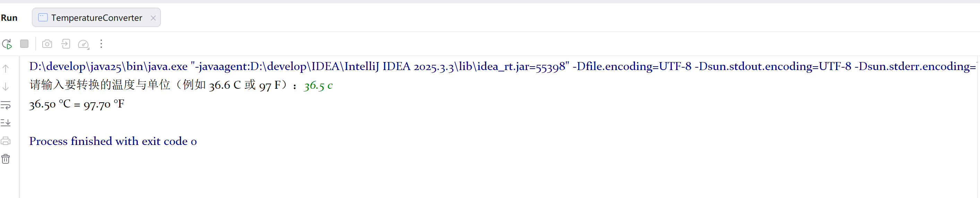Click the output line 36.50 °C = 97.70 °F
The height and width of the screenshot is (198, 980).
(x=77, y=104)
